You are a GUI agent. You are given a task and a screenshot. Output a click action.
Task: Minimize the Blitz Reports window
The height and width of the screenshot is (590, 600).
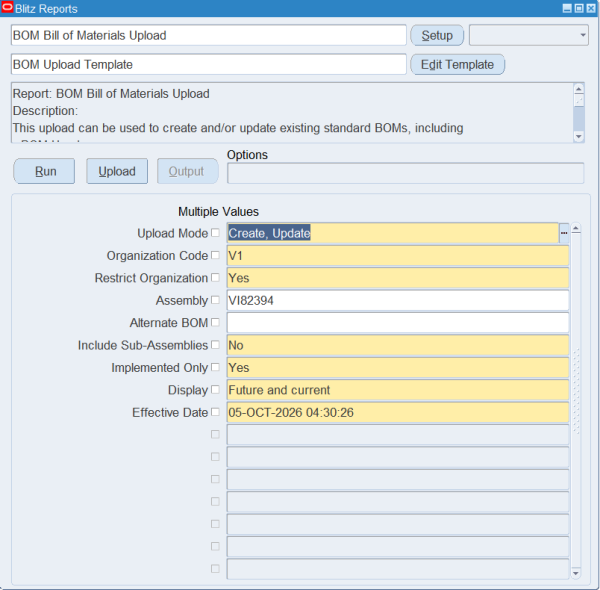click(567, 8)
